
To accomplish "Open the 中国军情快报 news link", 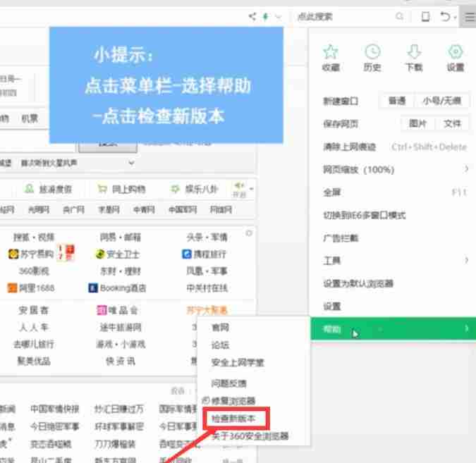I will tap(55, 409).
